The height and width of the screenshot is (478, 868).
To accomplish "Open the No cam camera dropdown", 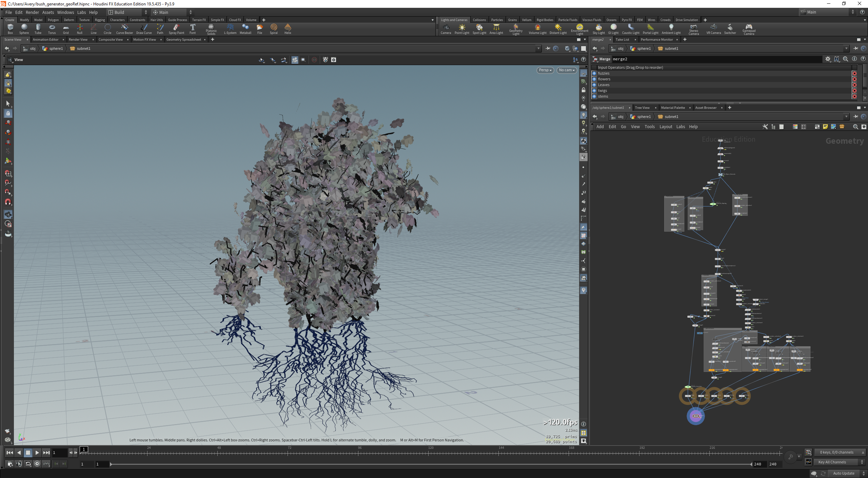I will coord(567,70).
